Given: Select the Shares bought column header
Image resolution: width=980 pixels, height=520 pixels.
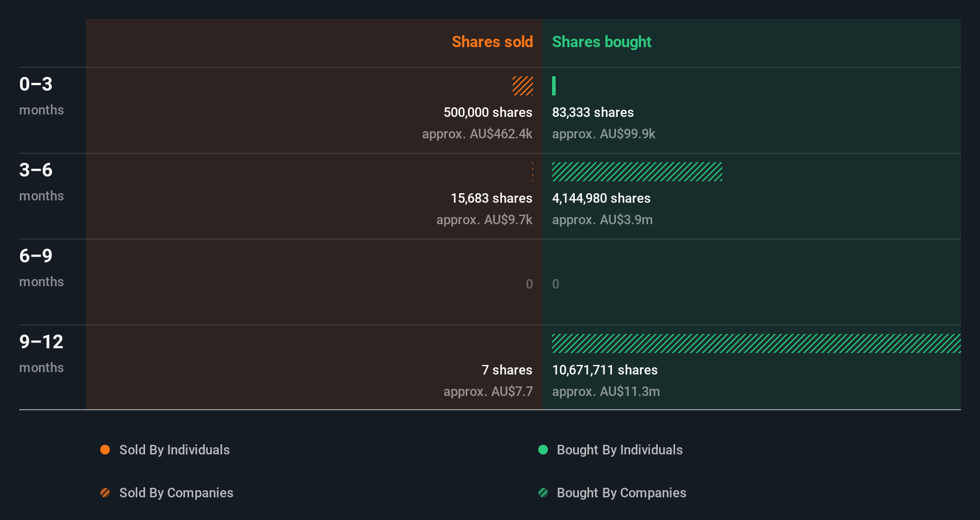Looking at the screenshot, I should coord(602,42).
